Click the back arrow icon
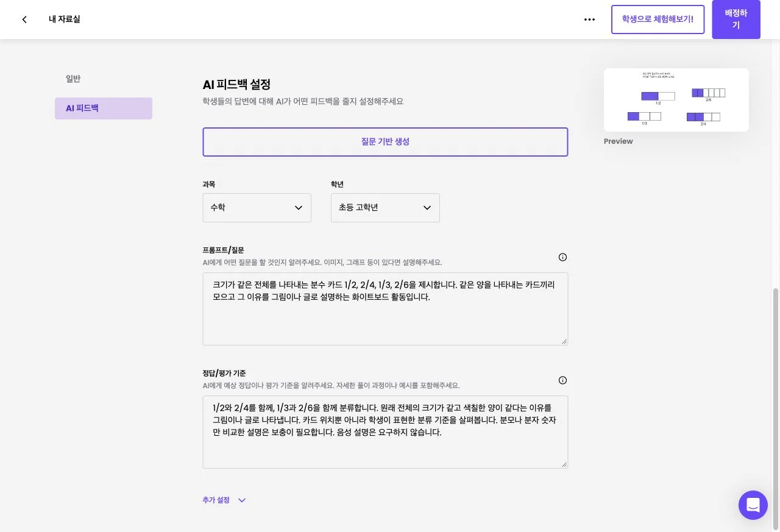Image resolution: width=780 pixels, height=532 pixels. [24, 20]
